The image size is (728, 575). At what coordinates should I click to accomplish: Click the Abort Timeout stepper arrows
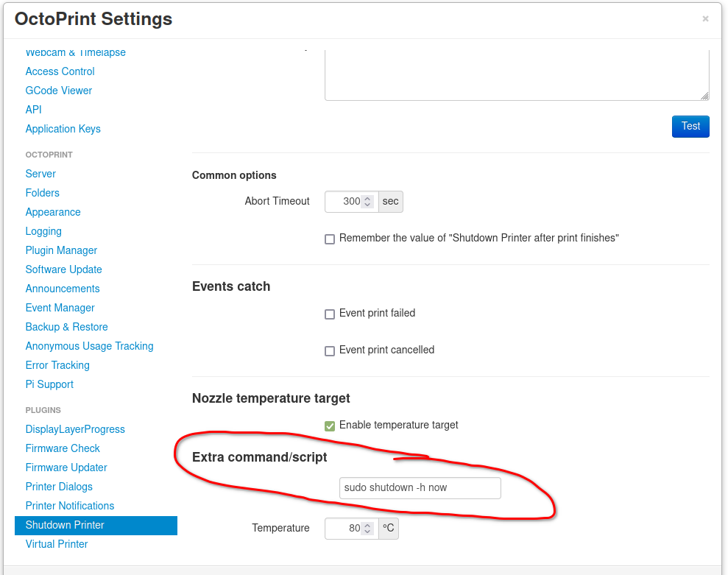pos(367,202)
